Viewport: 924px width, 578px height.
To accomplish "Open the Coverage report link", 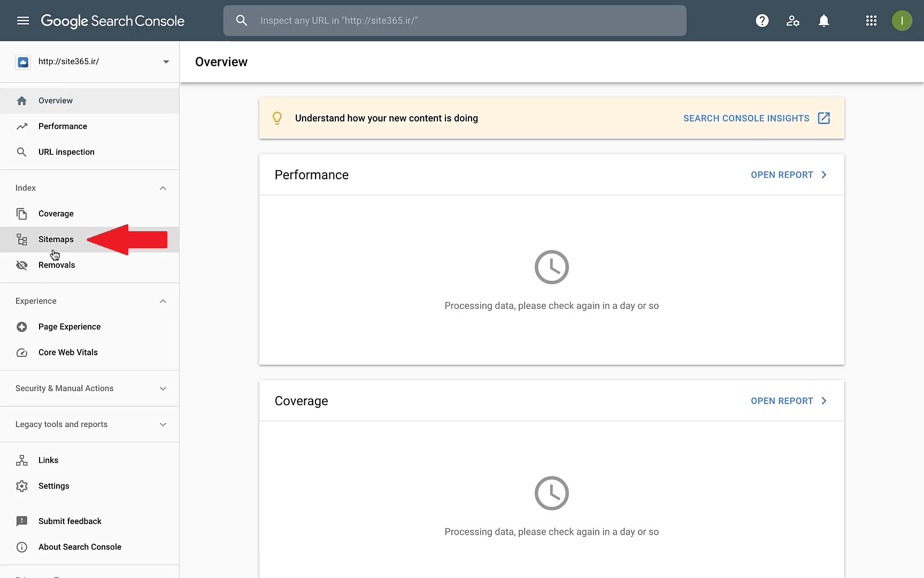I will coord(788,401).
